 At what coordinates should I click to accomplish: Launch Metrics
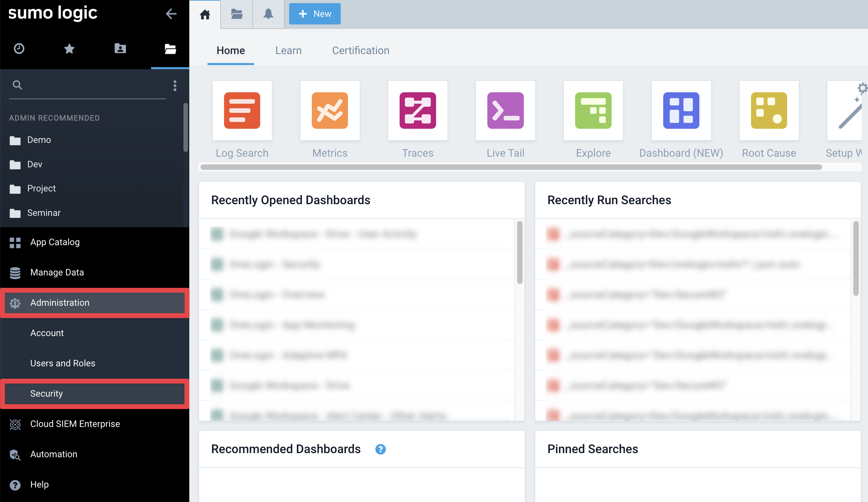coord(330,111)
